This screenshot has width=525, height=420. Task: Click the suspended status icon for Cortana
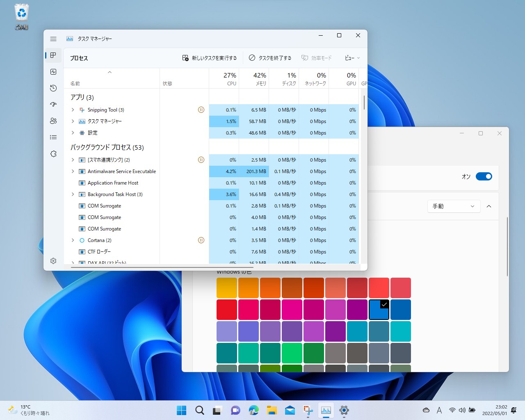tap(201, 240)
